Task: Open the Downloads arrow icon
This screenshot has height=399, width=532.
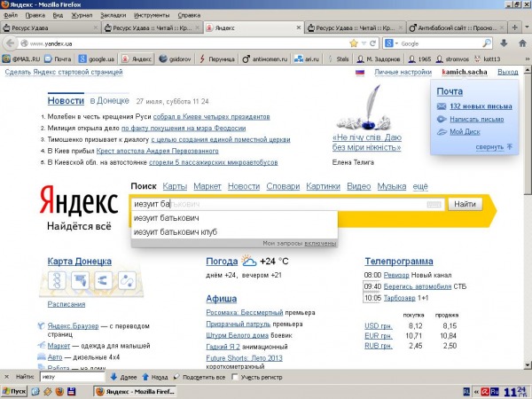Action: [504, 43]
